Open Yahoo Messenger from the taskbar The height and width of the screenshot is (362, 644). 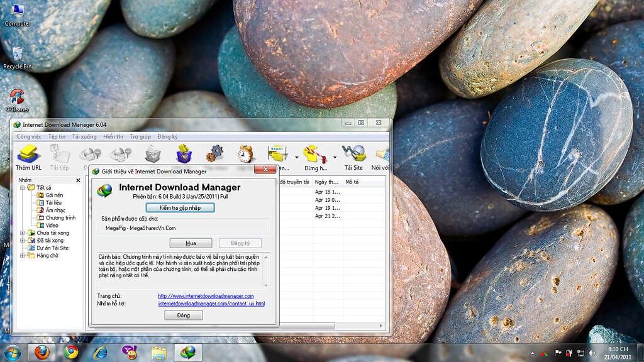pos(130,352)
